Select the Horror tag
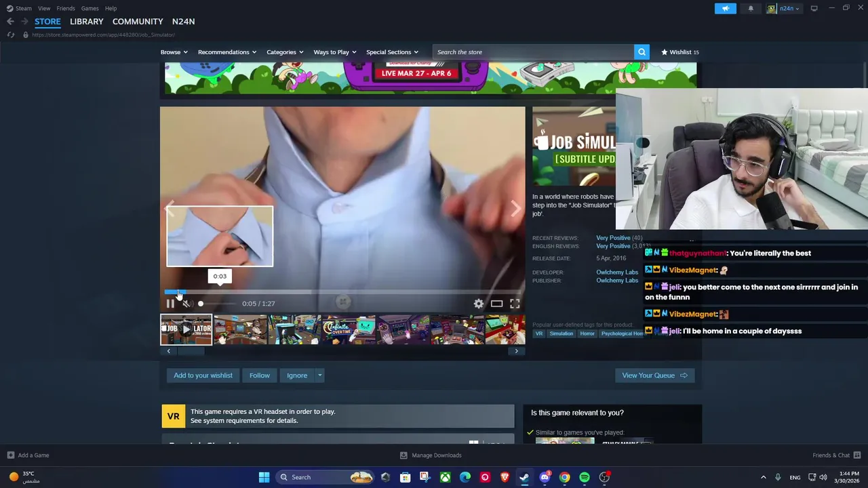The width and height of the screenshot is (868, 488). 587,333
